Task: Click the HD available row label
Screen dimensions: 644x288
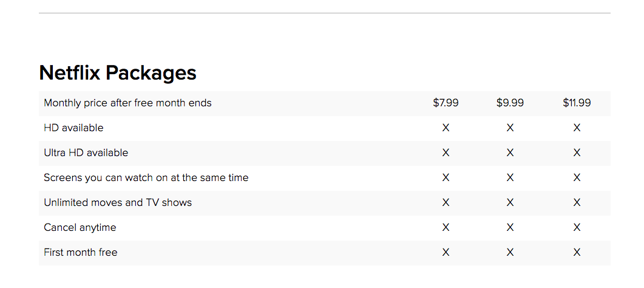Action: pos(73,128)
